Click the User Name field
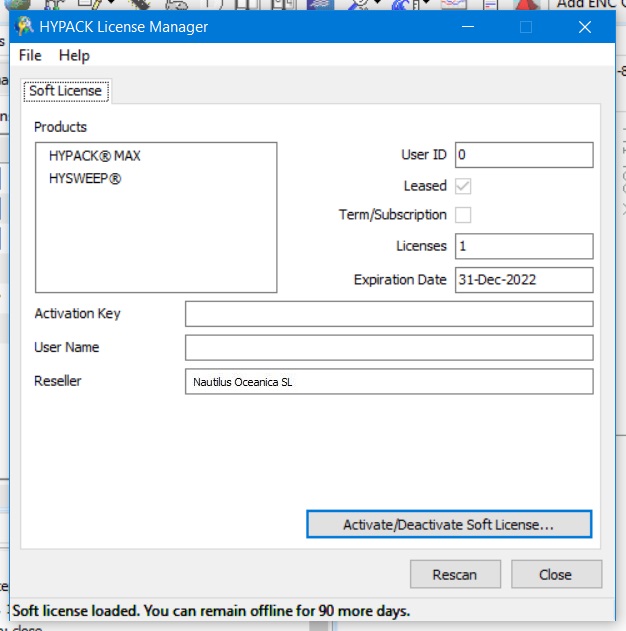Image resolution: width=626 pixels, height=631 pixels. click(x=389, y=348)
